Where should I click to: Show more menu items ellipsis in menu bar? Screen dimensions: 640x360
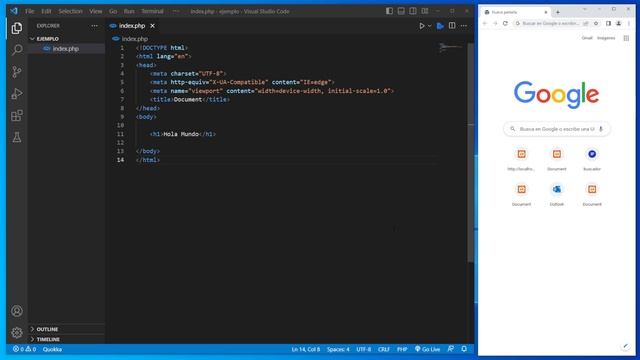pyautogui.click(x=176, y=11)
